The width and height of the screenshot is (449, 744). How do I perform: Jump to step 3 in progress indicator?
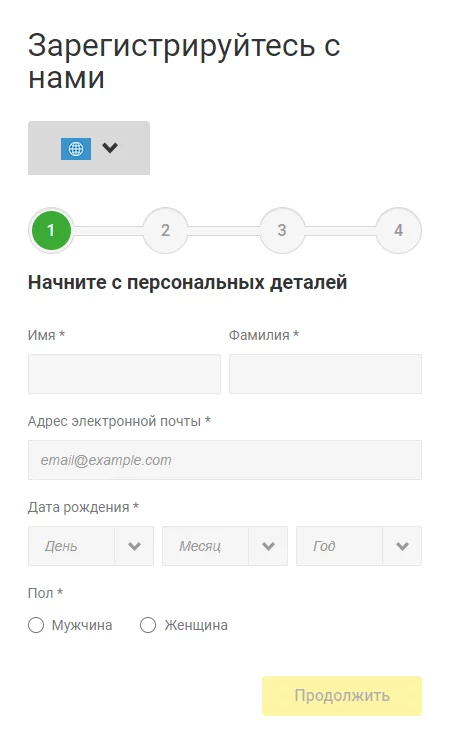tap(282, 230)
